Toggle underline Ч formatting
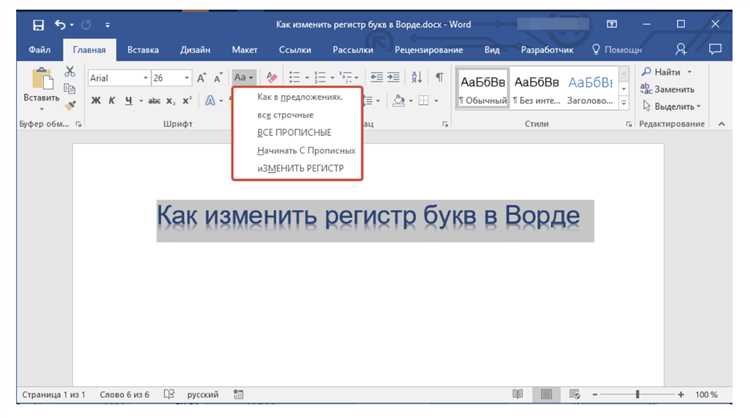Viewport: 750px width, 418px height. (128, 100)
